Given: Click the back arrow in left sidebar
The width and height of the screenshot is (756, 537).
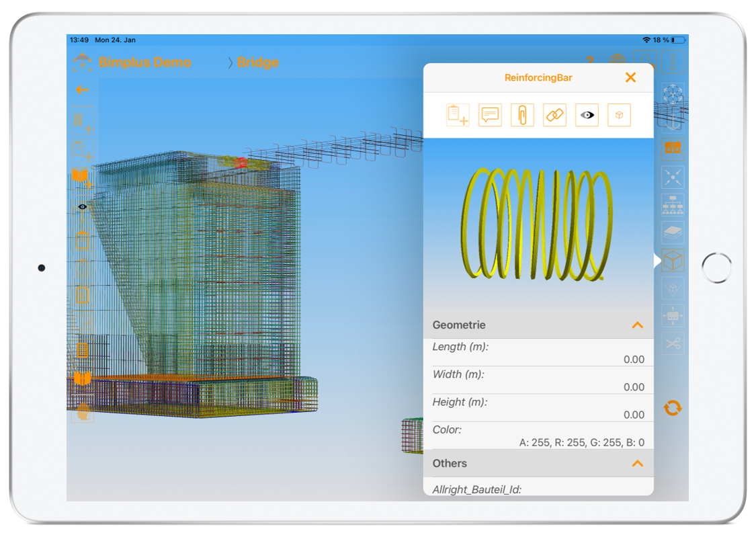Looking at the screenshot, I should point(82,90).
